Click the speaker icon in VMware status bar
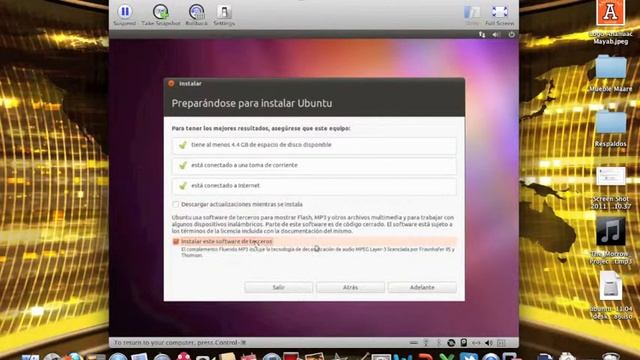Image resolution: width=640 pixels, height=360 pixels. [489, 343]
